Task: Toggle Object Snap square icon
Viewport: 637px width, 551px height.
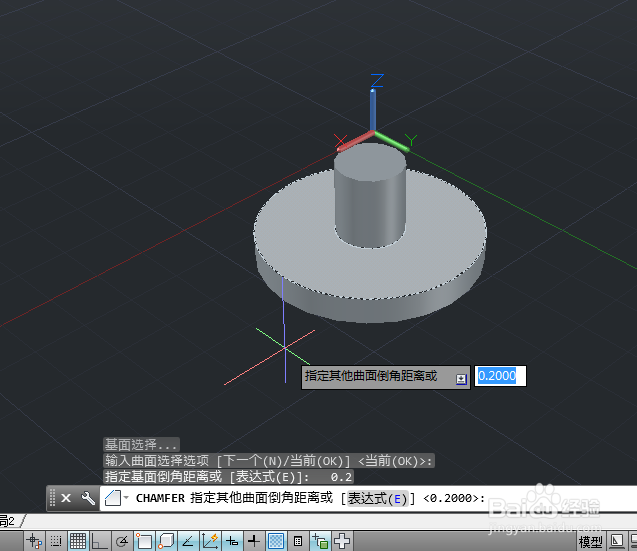Action: [x=143, y=541]
